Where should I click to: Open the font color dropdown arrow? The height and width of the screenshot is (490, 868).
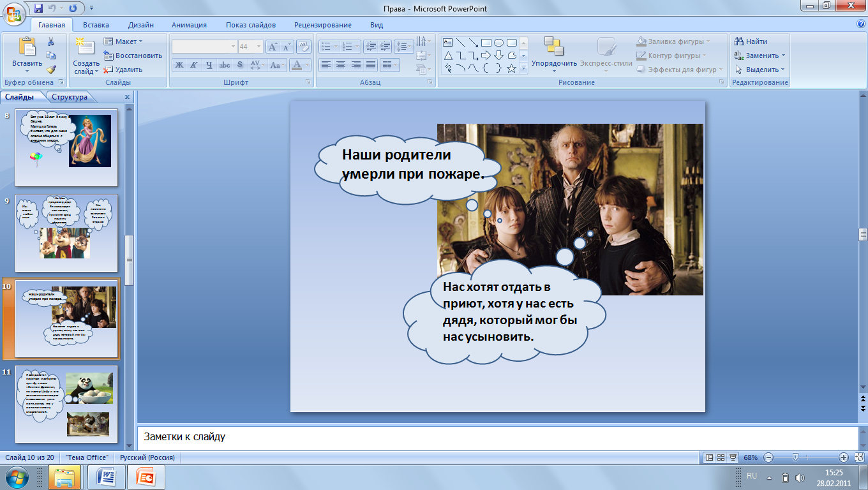308,65
